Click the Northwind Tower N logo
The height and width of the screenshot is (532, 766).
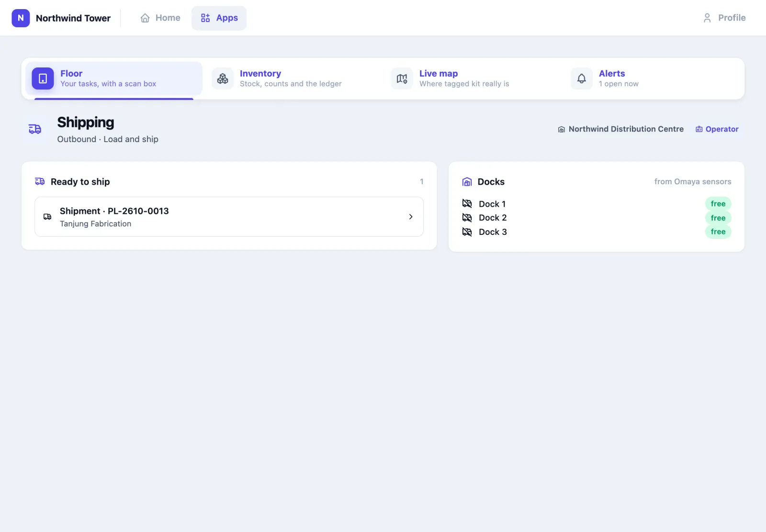pyautogui.click(x=21, y=18)
